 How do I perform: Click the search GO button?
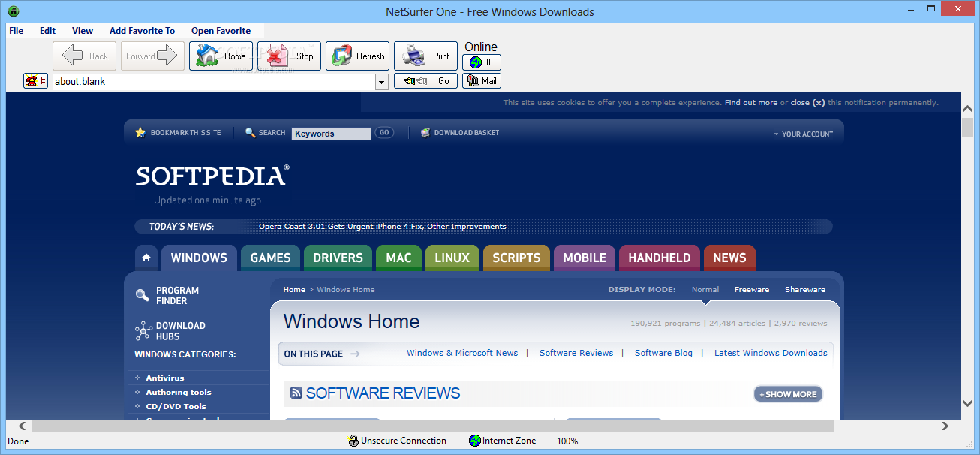(x=383, y=133)
